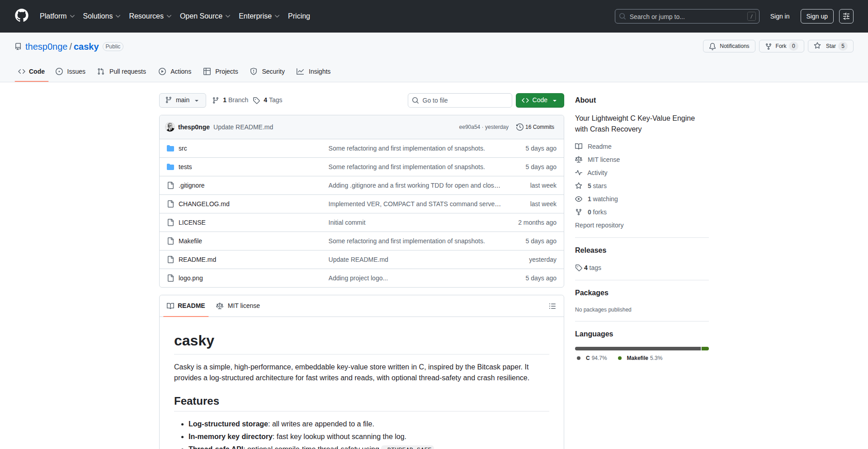Open the accessibility settings icon in header
The height and width of the screenshot is (449, 868).
[x=846, y=16]
